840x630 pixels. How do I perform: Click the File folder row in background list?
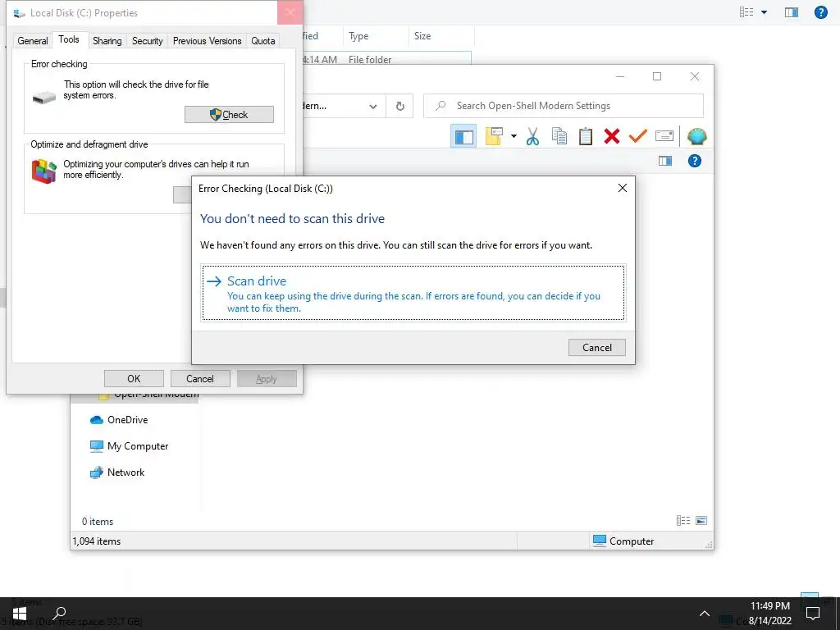click(386, 59)
